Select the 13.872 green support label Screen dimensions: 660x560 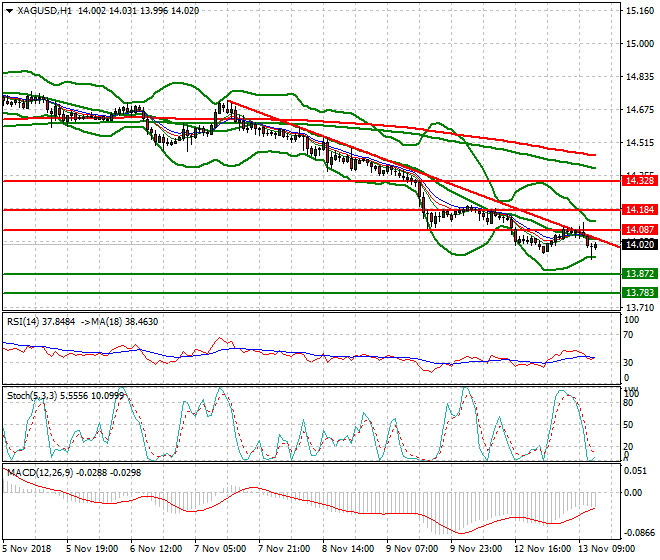tap(639, 273)
